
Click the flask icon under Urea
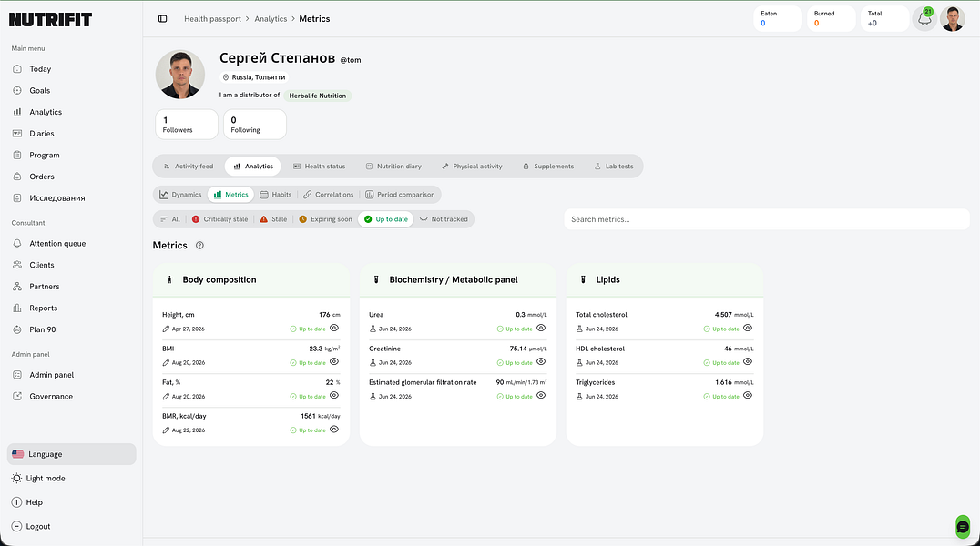point(373,329)
